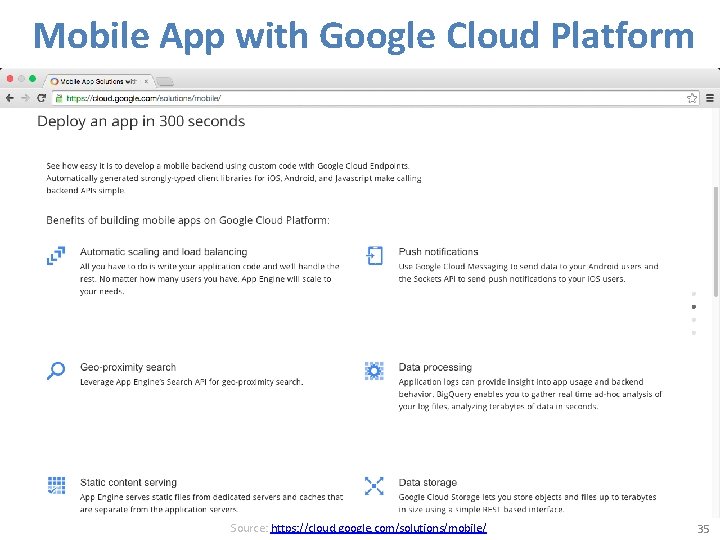Select the first section navigation dot
This screenshot has width=720, height=540.
coord(694,293)
